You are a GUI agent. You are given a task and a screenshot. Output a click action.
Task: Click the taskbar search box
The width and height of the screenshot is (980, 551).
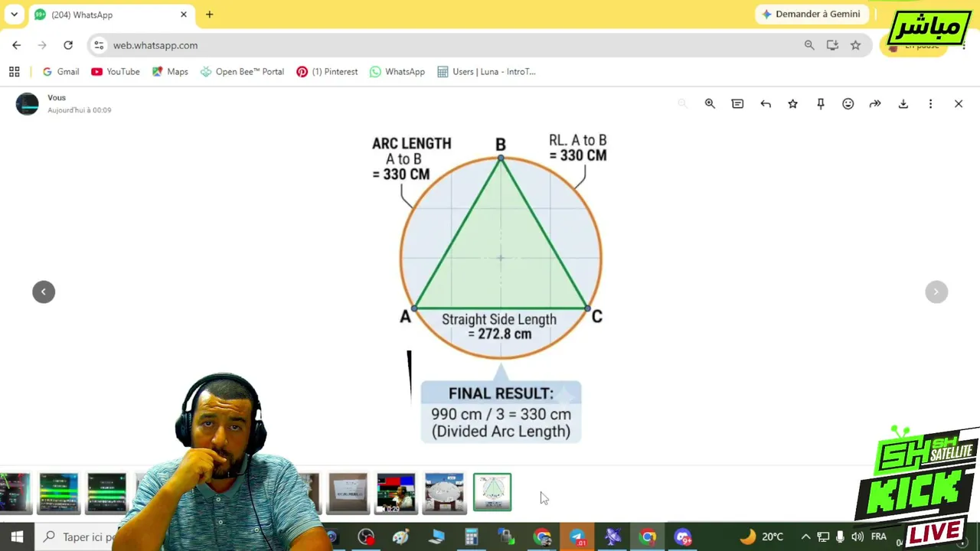click(77, 537)
